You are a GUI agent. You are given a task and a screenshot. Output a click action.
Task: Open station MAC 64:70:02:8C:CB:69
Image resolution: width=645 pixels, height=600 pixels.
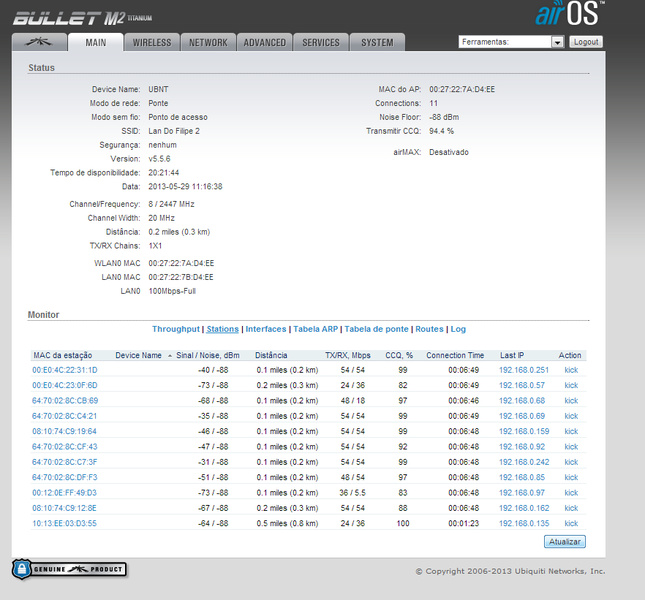pyautogui.click(x=65, y=401)
